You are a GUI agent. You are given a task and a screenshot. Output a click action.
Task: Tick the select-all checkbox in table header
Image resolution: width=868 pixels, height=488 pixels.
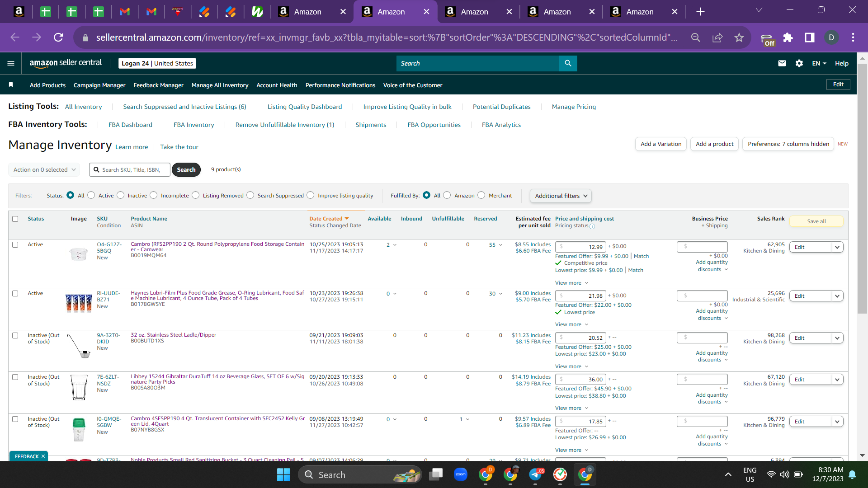15,219
